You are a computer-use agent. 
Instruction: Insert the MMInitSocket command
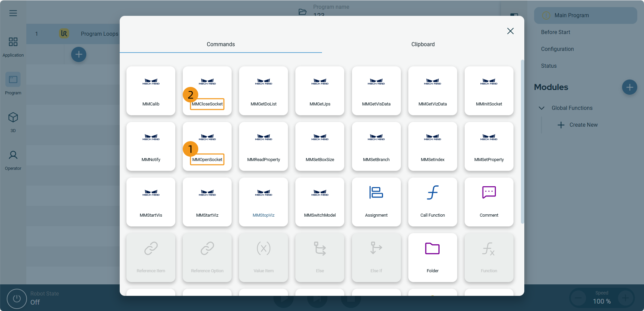pos(489,91)
